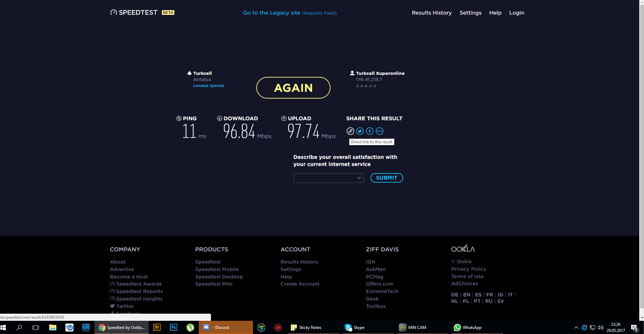Open Login in header

click(517, 13)
